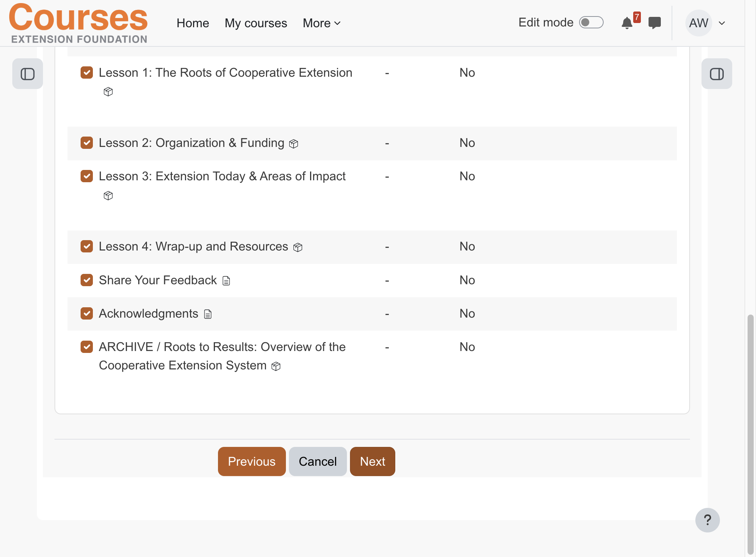Uncheck Lesson 2: Organization & Funding
Screen dimensions: 756x557
click(87, 143)
